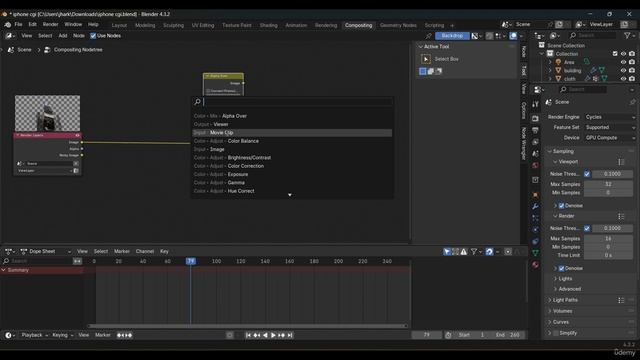Open the Object Data green triangle tab
This screenshot has height=360, width=640.
click(x=535, y=253)
